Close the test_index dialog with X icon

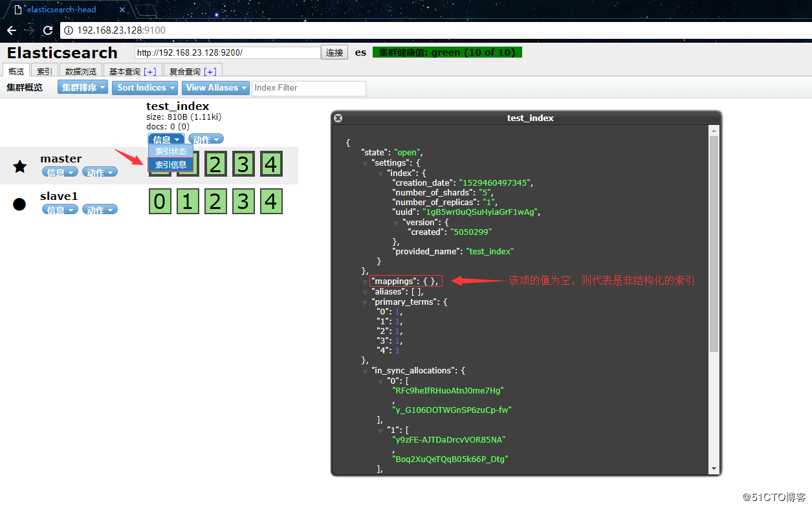(338, 118)
